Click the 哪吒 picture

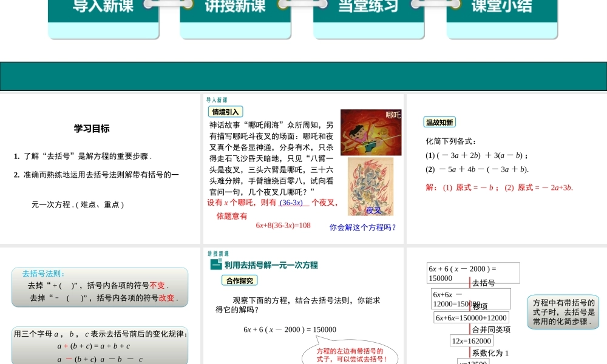click(371, 132)
